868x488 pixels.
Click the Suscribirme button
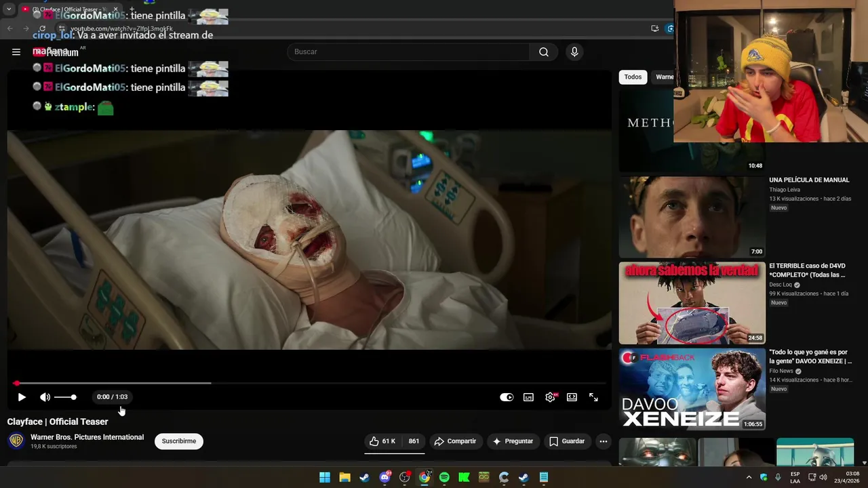coord(179,441)
